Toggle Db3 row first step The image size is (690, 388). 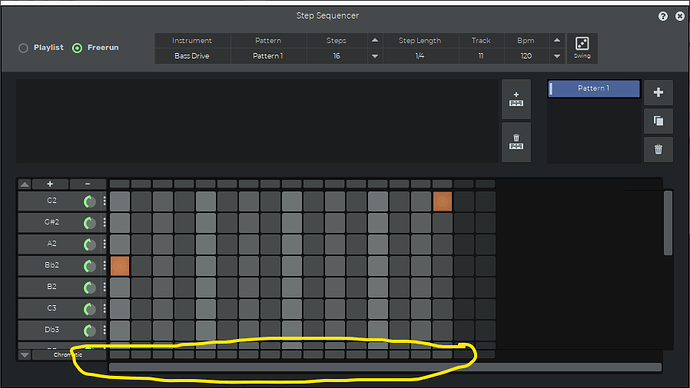point(120,331)
